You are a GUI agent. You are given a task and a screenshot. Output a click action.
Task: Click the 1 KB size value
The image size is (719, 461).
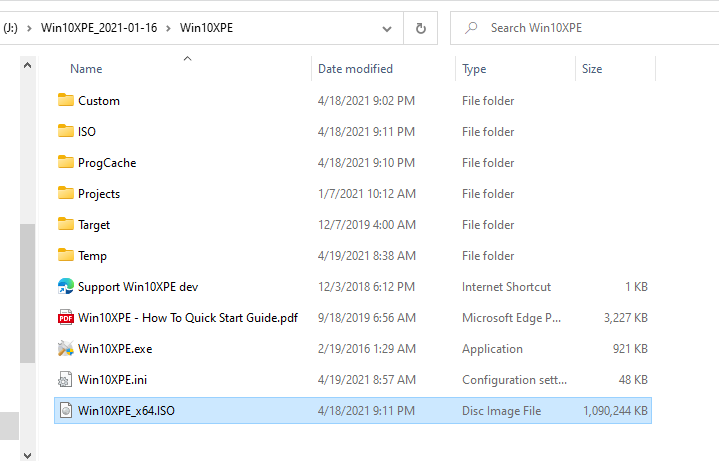[636, 287]
